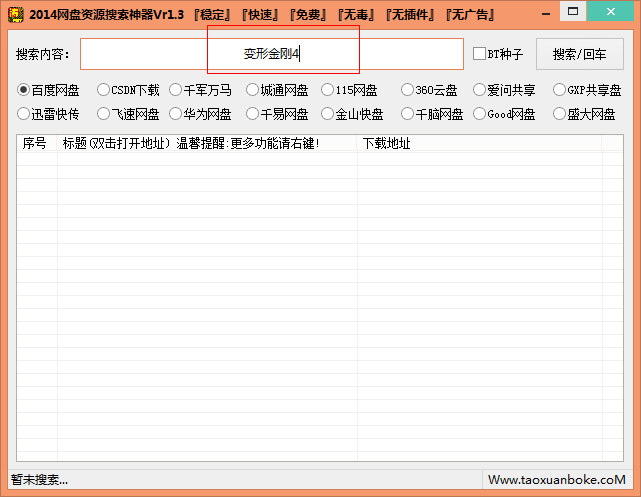Minimize the search tool window
The height and width of the screenshot is (497, 641).
[546, 14]
